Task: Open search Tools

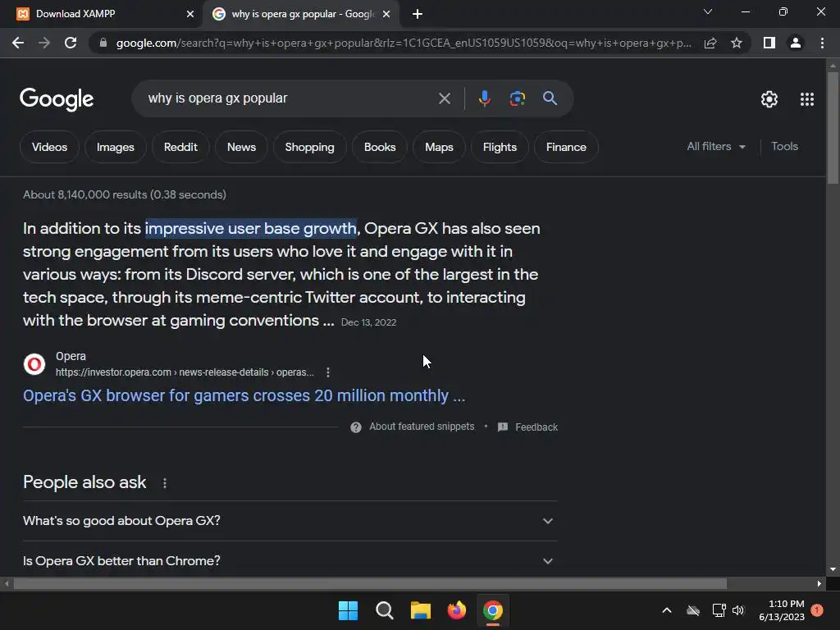Action: pyautogui.click(x=784, y=146)
